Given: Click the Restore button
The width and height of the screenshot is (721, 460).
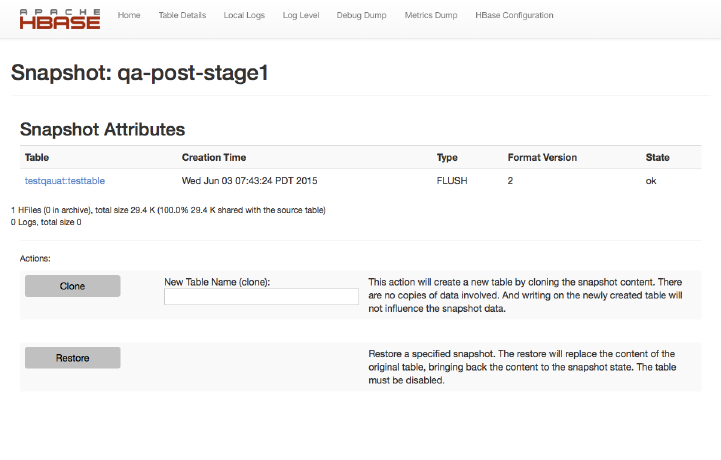Looking at the screenshot, I should (73, 358).
